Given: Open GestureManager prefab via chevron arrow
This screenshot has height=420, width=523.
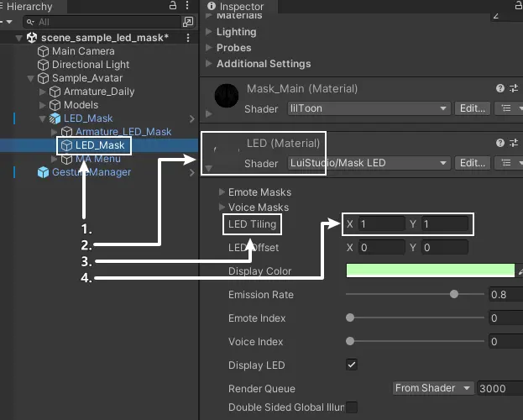Looking at the screenshot, I should tap(191, 172).
